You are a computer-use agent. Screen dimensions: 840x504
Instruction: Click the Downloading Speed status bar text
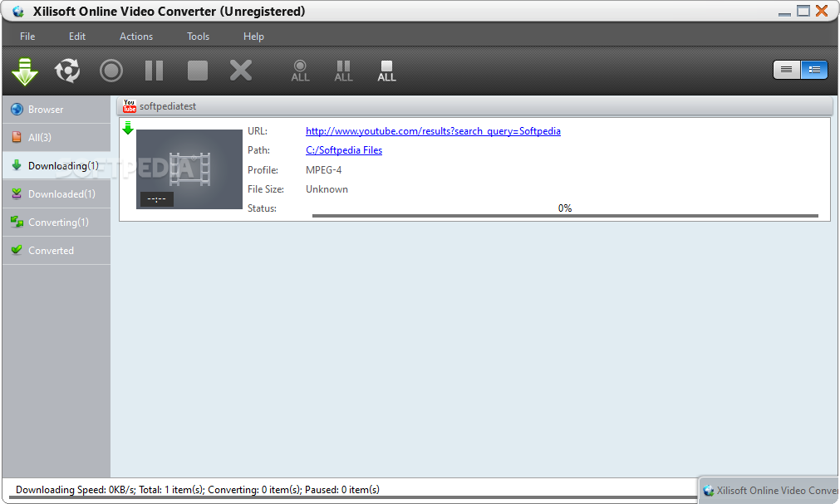pyautogui.click(x=198, y=490)
